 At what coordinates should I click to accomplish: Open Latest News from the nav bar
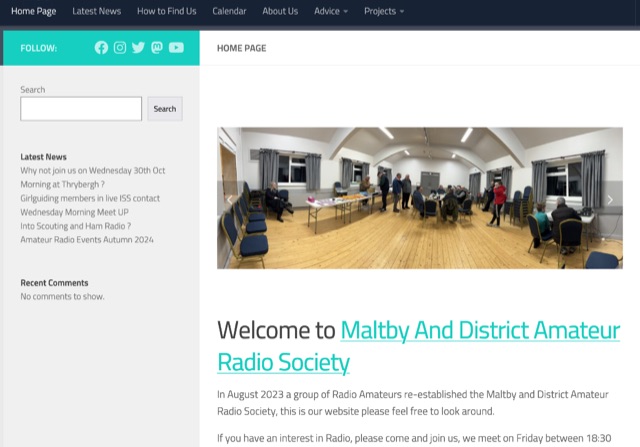tap(97, 11)
